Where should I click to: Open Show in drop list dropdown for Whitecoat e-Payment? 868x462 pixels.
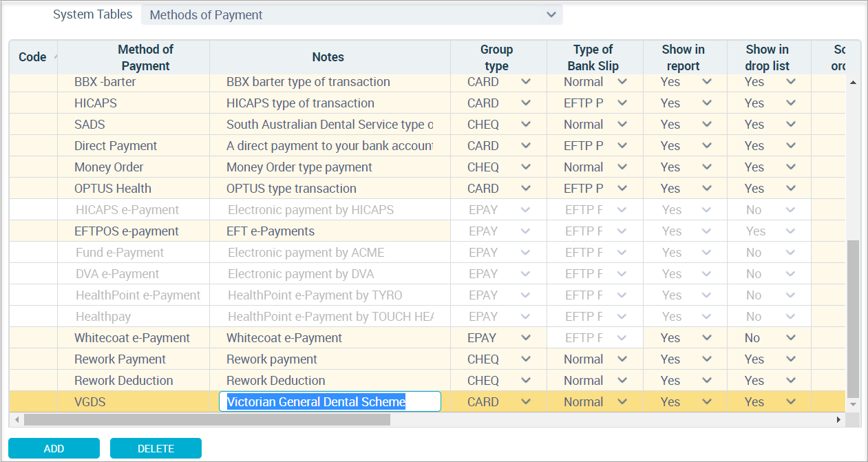(791, 337)
